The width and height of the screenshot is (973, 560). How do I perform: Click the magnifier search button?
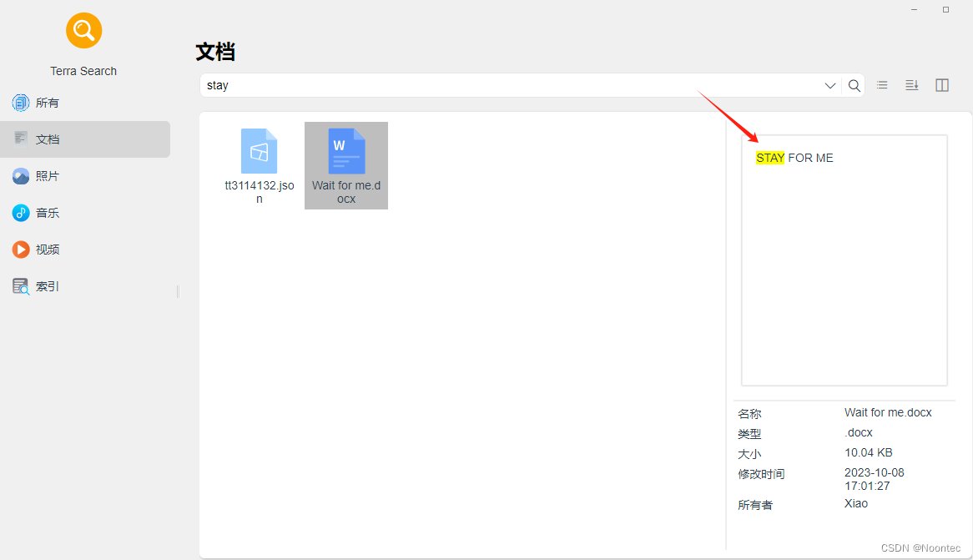point(854,86)
